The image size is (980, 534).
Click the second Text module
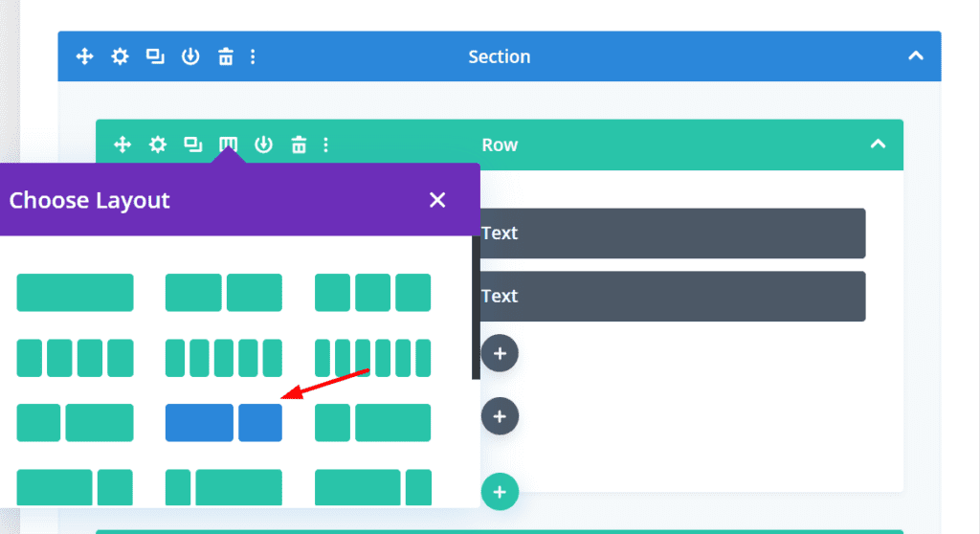pyautogui.click(x=673, y=297)
